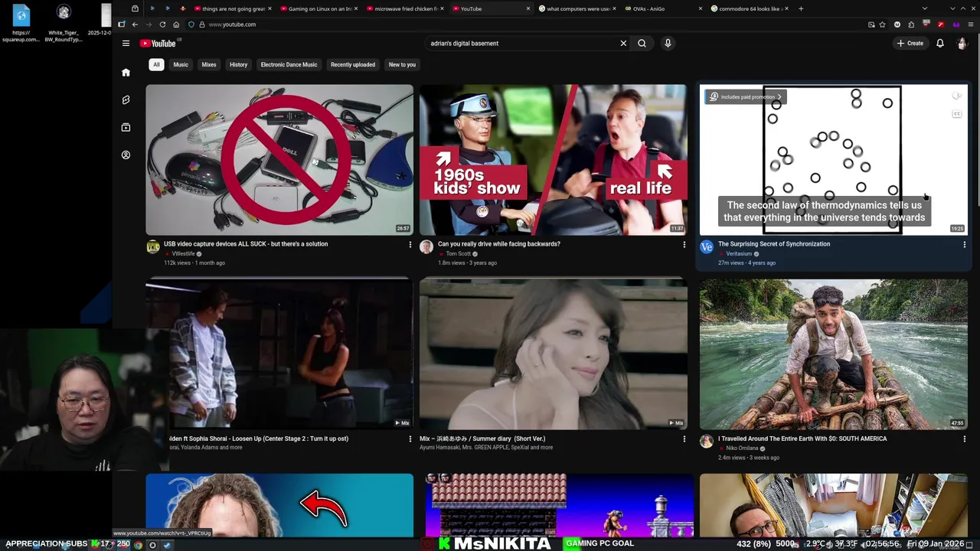Click the browser address bar URL

[x=232, y=24]
